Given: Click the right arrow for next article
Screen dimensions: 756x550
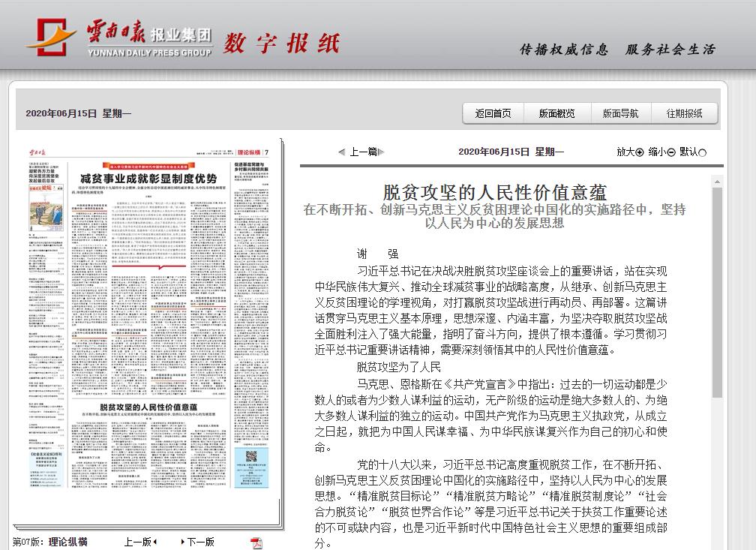Looking at the screenshot, I should coord(382,152).
